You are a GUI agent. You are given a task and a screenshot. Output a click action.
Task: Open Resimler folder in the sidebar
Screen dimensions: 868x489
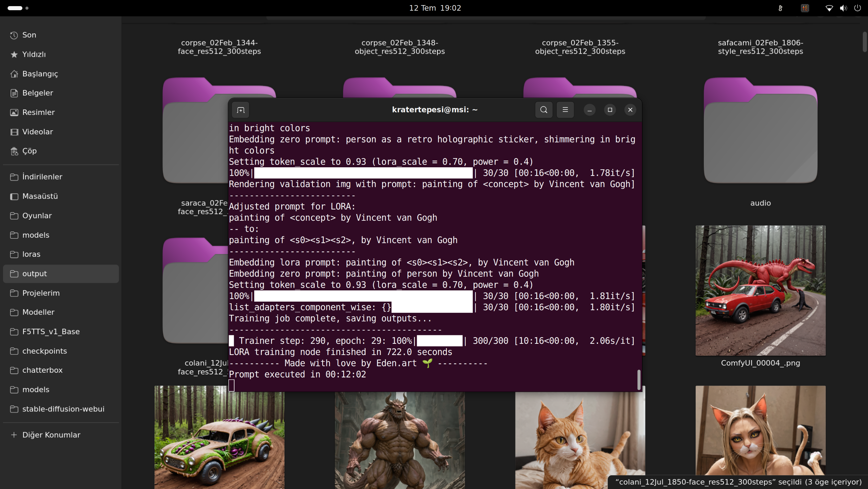point(61,112)
